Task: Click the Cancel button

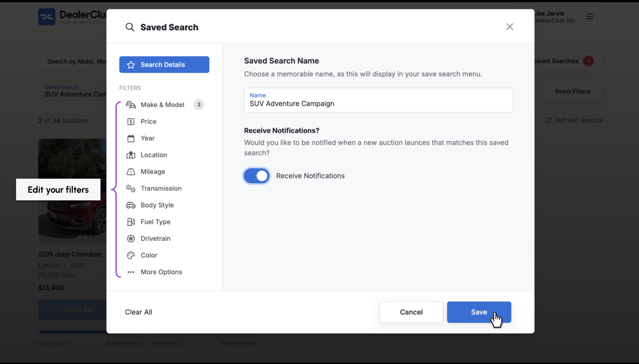Action: 411,312
